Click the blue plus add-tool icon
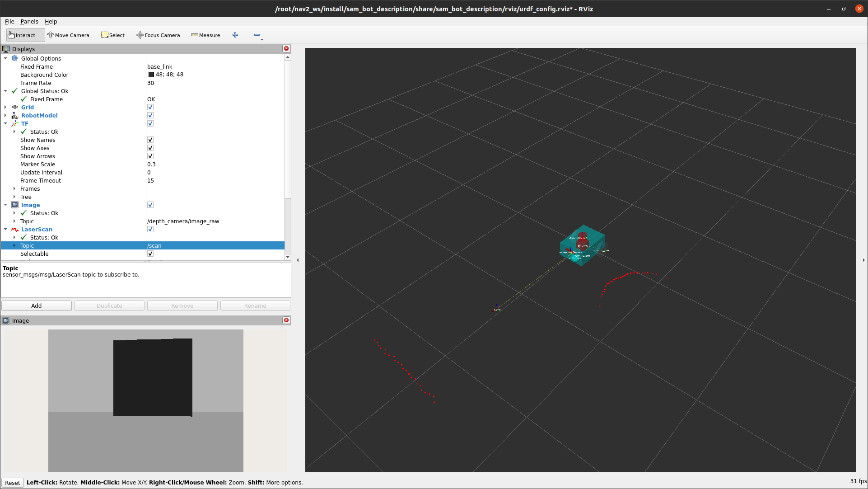Viewport: 868px width, 489px height. (x=235, y=35)
